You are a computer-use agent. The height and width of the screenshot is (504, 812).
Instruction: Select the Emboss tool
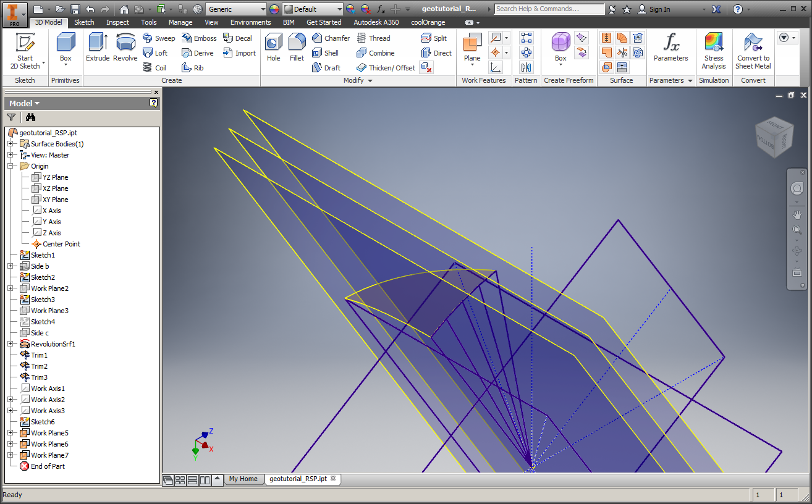(199, 38)
